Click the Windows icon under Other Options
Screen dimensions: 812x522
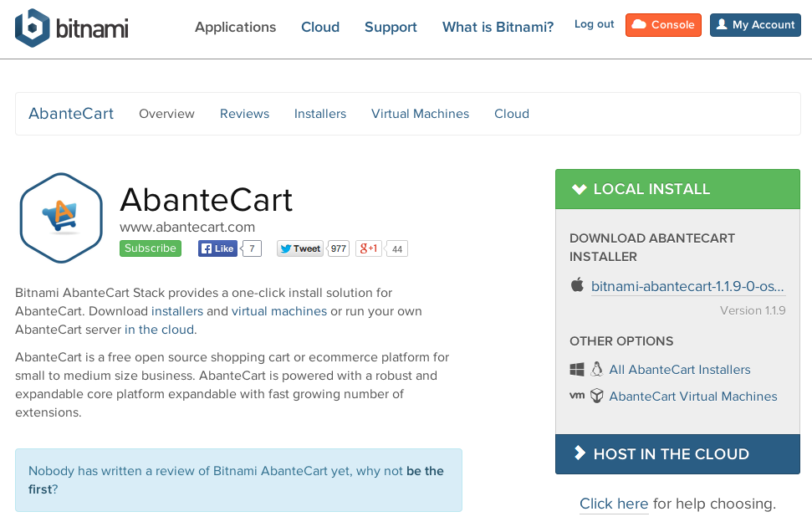pos(577,369)
